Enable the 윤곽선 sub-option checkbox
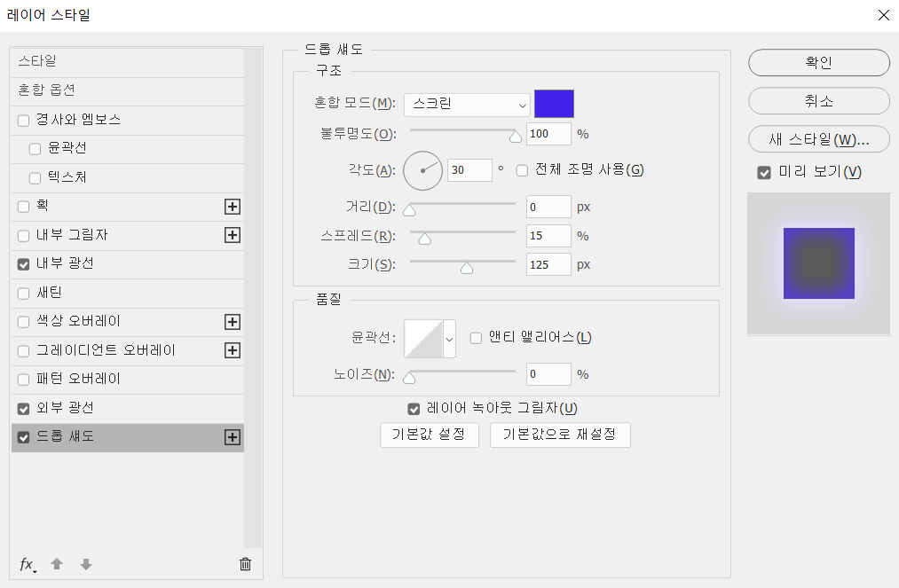 tap(35, 149)
